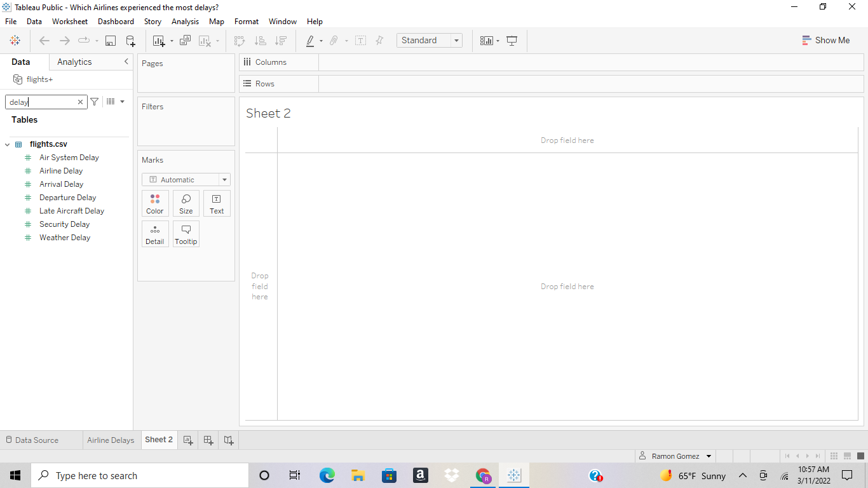The height and width of the screenshot is (488, 868).
Task: Switch to the Airline Delays sheet tab
Action: coord(111,440)
